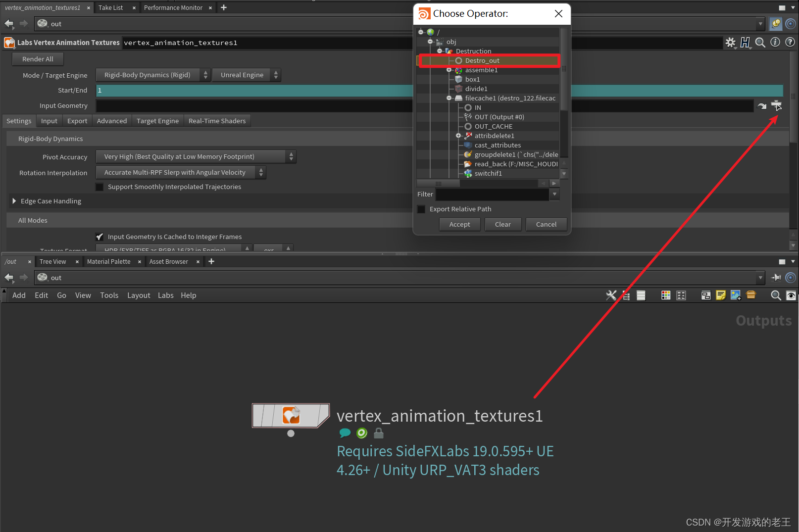Switch to the Advanced tab

(x=112, y=121)
